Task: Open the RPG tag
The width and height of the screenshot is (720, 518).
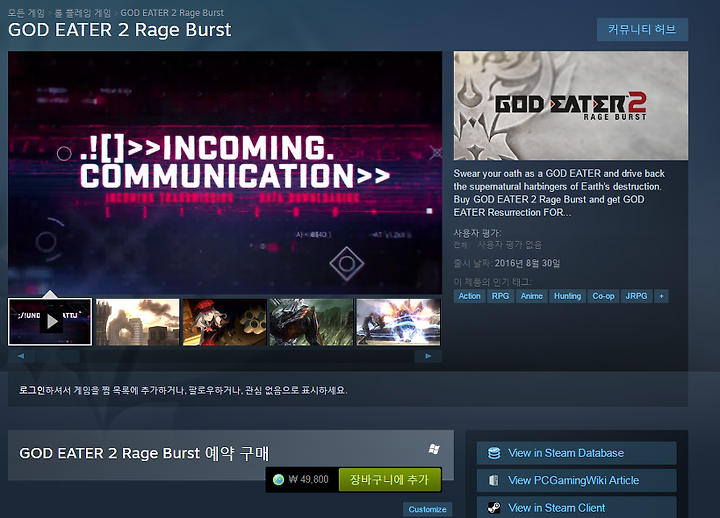Action: coord(500,296)
